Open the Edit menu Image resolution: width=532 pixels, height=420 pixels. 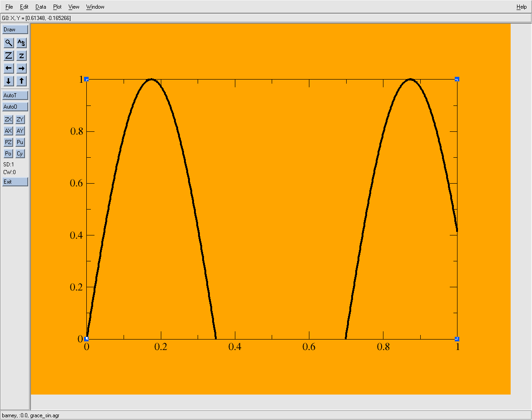coord(24,7)
